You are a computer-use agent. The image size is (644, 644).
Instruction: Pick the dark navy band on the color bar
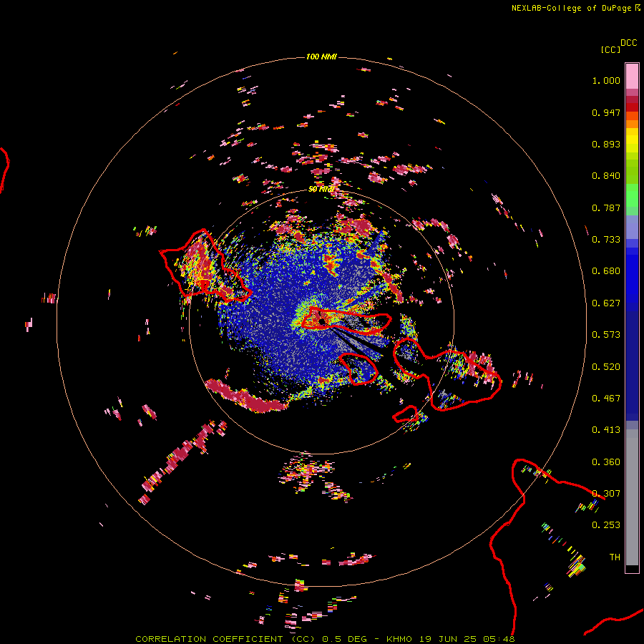click(x=632, y=366)
